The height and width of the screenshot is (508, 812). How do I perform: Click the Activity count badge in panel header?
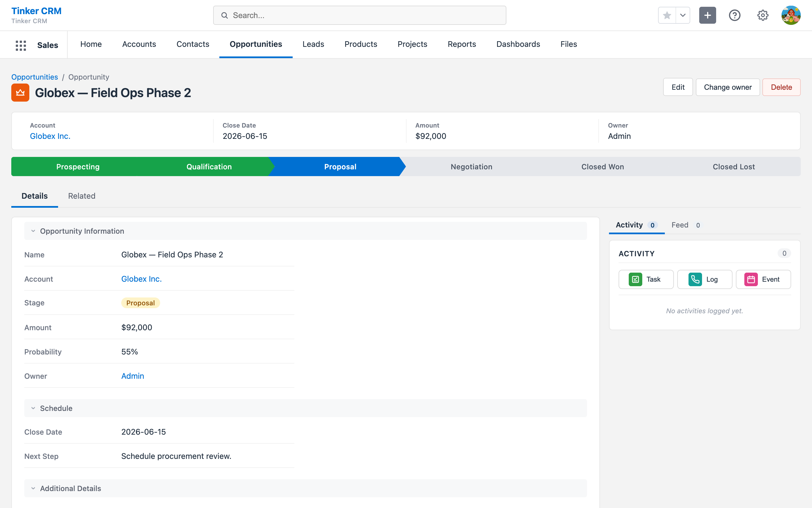pyautogui.click(x=784, y=253)
